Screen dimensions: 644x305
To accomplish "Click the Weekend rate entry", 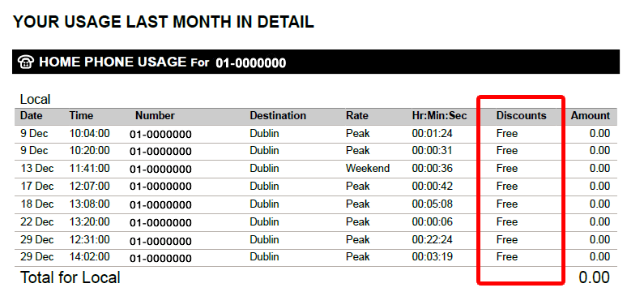I will [x=368, y=169].
